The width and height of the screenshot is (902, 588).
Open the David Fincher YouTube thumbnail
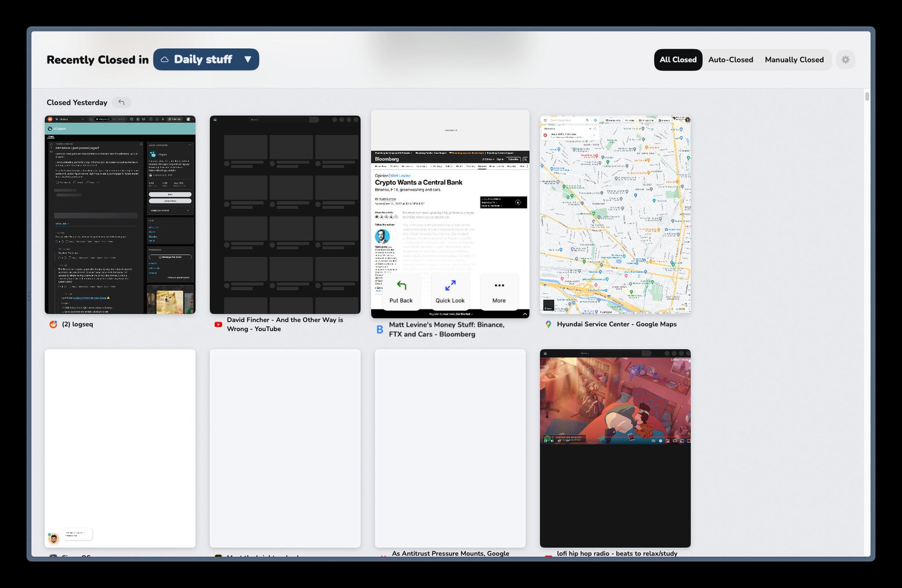coord(285,215)
